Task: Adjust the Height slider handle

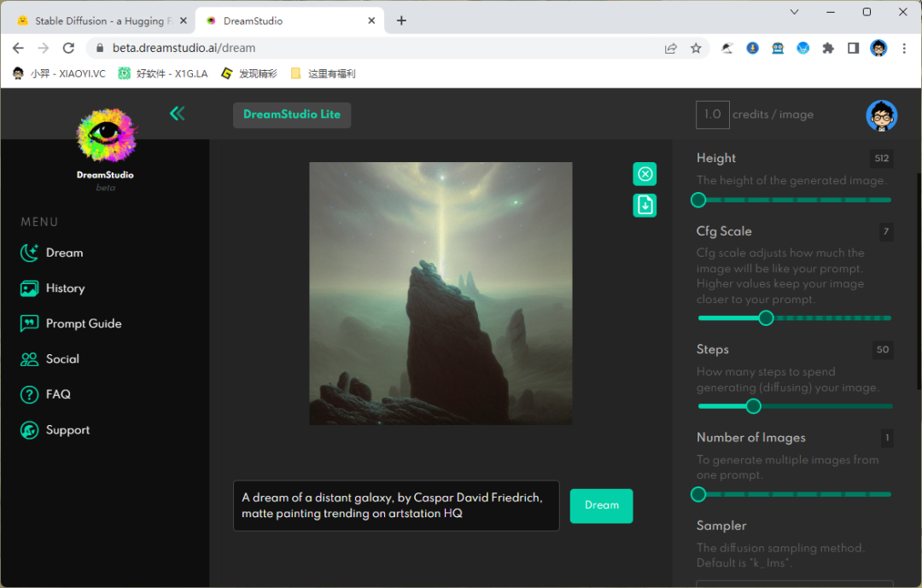Action: pos(698,200)
